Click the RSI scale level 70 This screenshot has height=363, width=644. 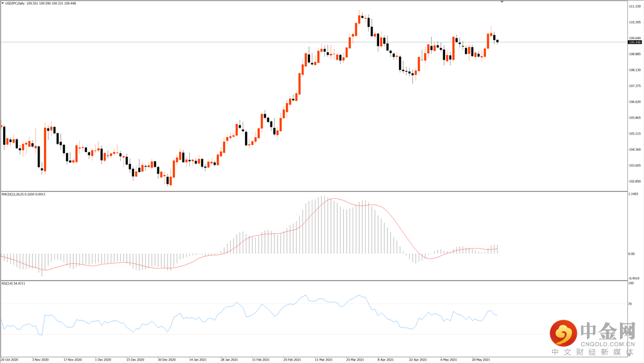point(630,304)
